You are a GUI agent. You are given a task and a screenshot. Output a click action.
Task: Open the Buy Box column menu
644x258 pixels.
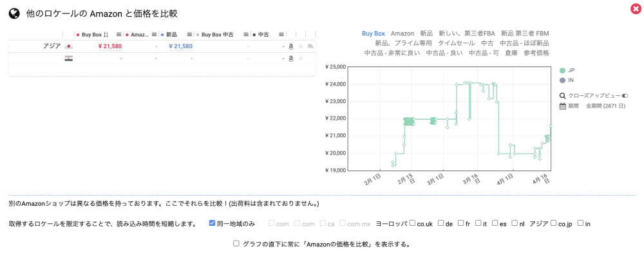click(118, 35)
